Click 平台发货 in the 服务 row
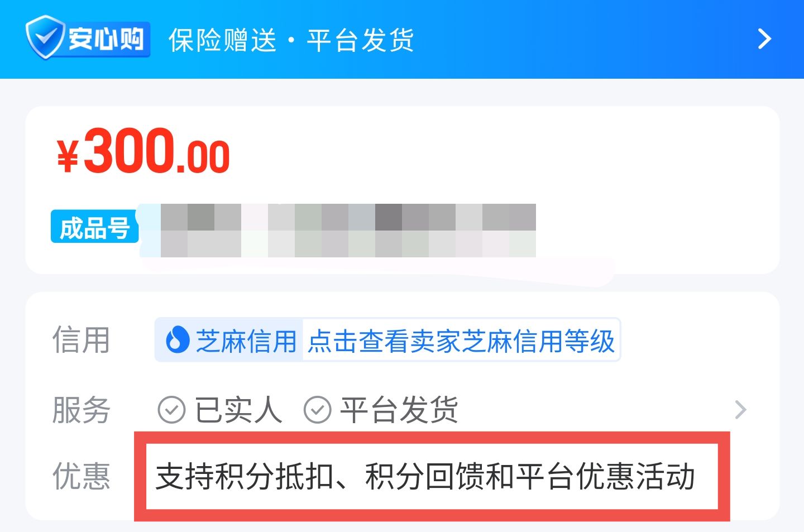The width and height of the screenshot is (804, 532). (399, 410)
